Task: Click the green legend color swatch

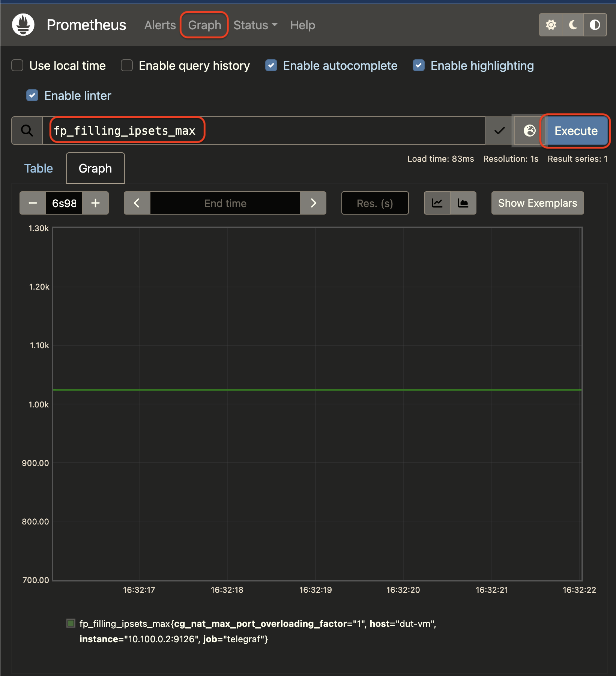Action: 71,623
